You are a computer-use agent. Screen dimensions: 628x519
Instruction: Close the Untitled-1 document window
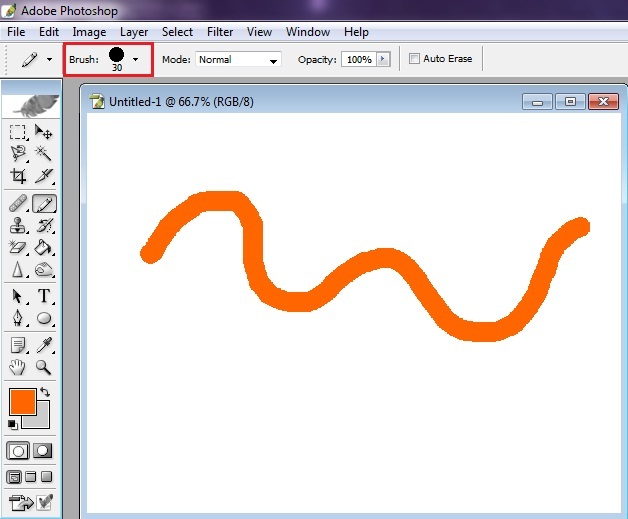603,102
